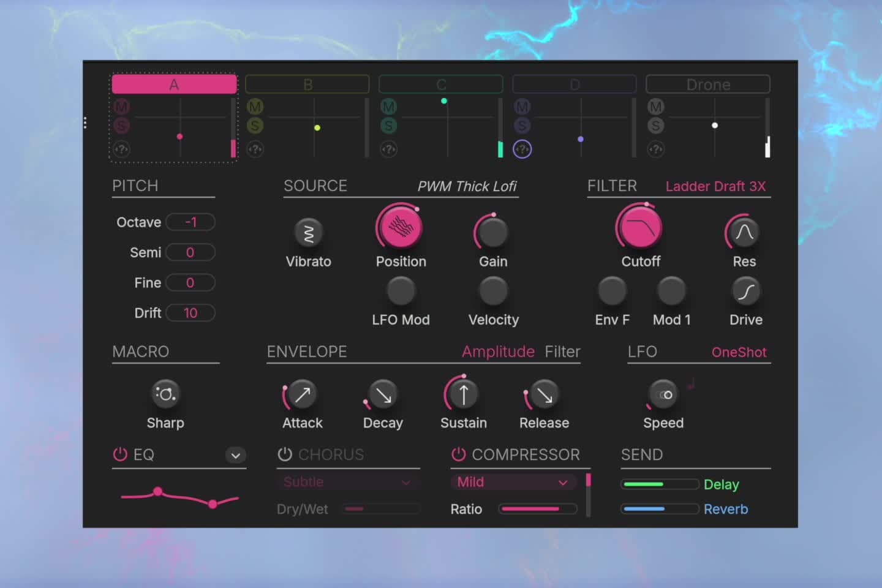The image size is (882, 588).
Task: Disable the Compressor power button
Action: tap(458, 454)
